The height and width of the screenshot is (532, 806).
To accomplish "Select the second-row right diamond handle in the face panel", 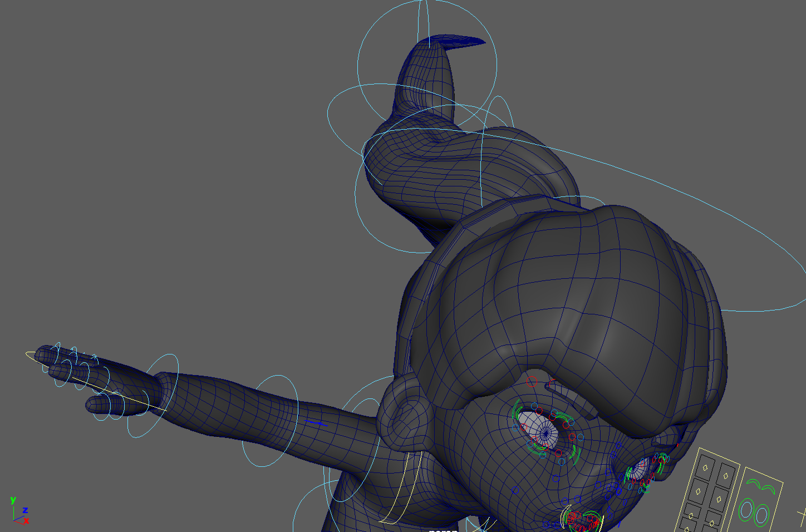I will coord(719,499).
